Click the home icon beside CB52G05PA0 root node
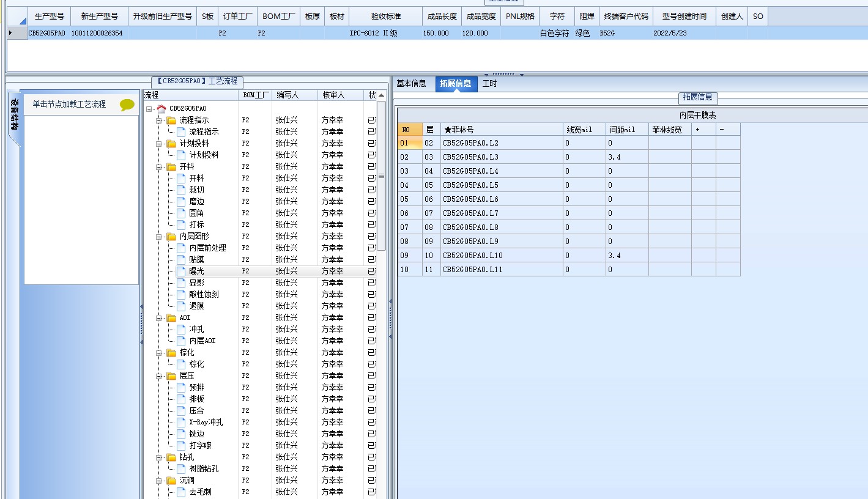The height and width of the screenshot is (499, 868). (161, 108)
